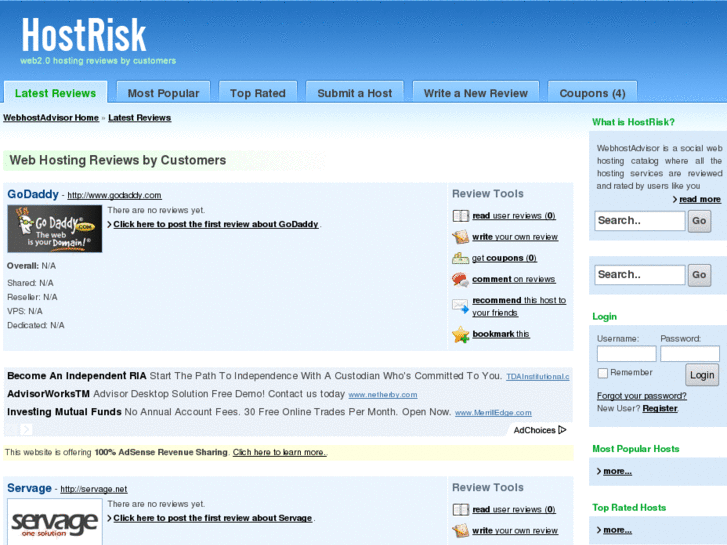Click the Register link
727x545 pixels.
point(660,408)
